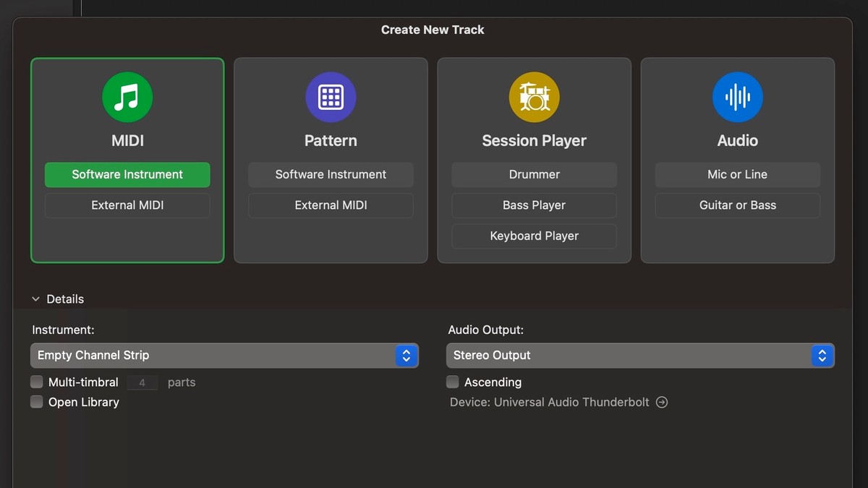The width and height of the screenshot is (868, 488).
Task: Click the purple Pattern grid icon
Action: point(331,97)
